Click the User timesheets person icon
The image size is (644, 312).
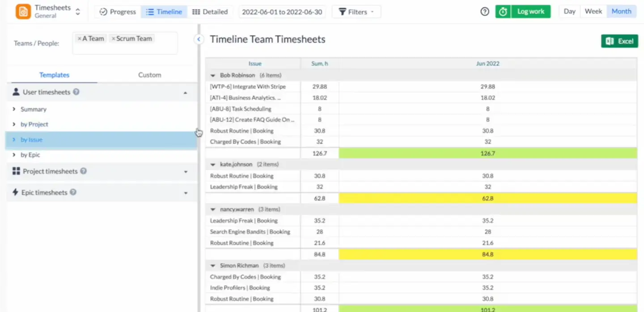click(16, 92)
